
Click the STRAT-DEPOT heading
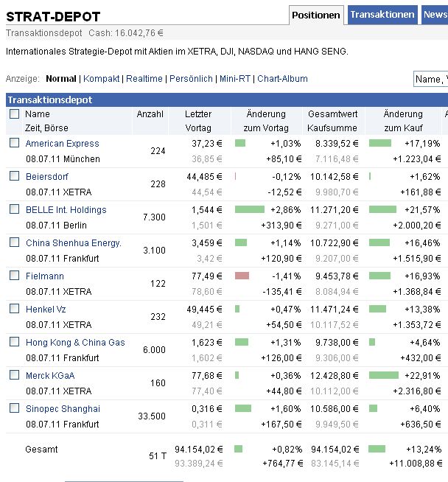53,17
